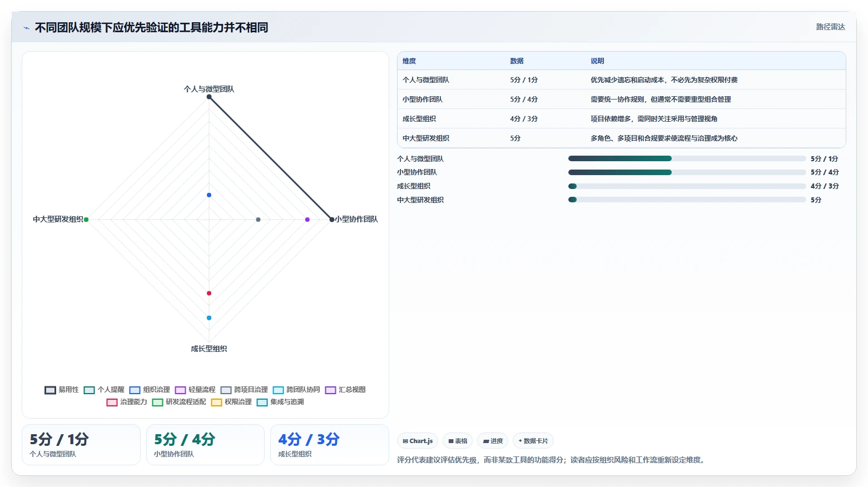Toggle the 汇总视图 legend series
The height and width of the screenshot is (487, 868).
click(x=345, y=390)
